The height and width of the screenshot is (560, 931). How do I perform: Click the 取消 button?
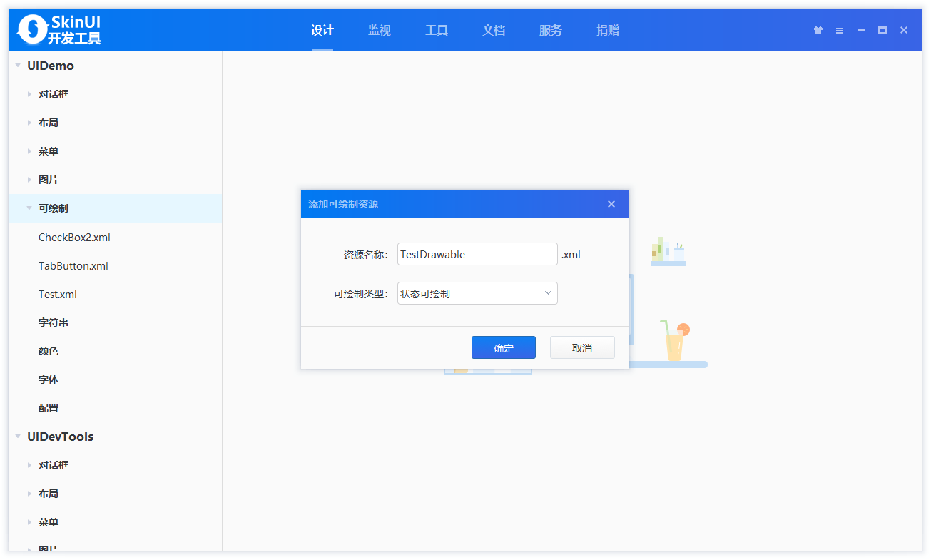coord(582,347)
